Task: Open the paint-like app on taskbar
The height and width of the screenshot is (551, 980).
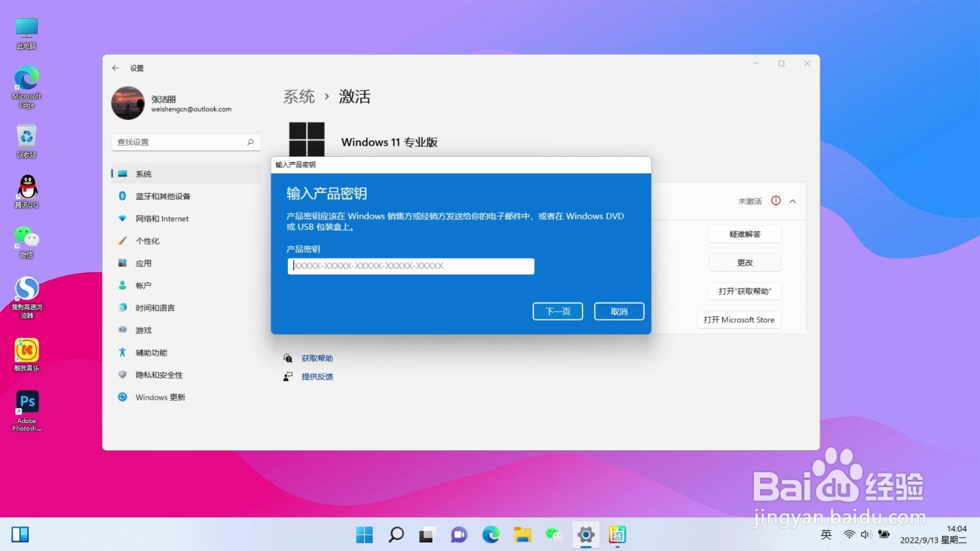Action: [x=617, y=534]
